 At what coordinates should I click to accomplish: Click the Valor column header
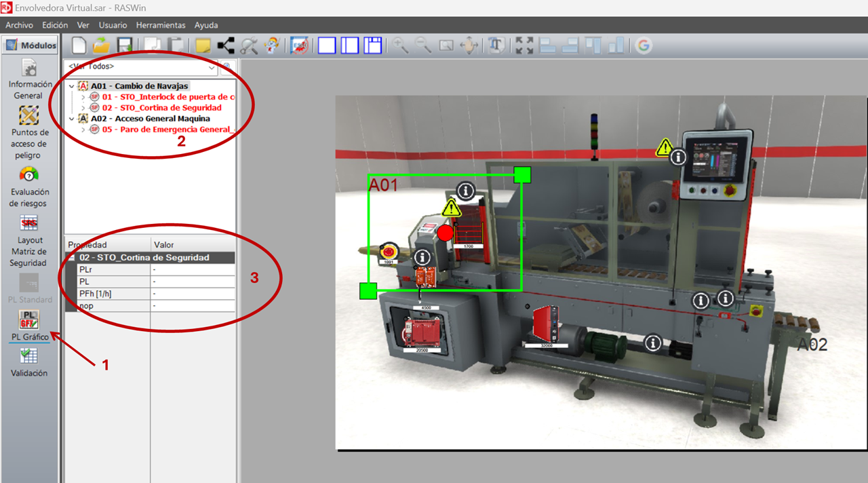(193, 244)
